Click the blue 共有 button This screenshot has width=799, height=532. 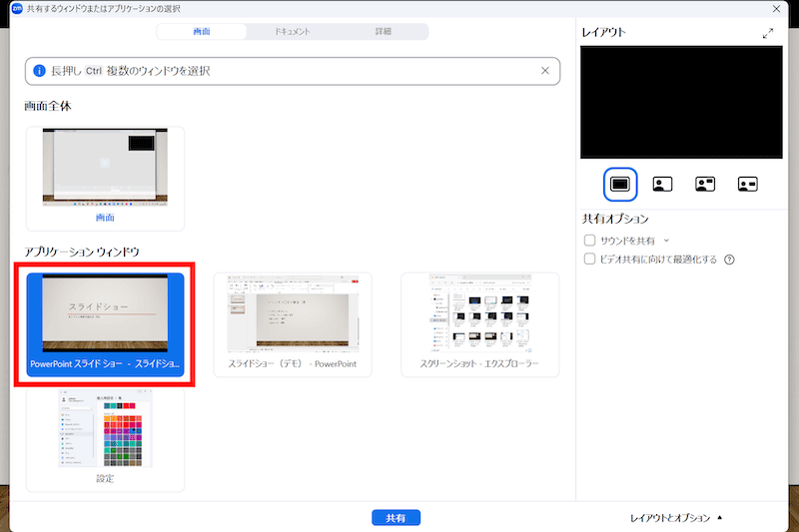click(x=396, y=518)
